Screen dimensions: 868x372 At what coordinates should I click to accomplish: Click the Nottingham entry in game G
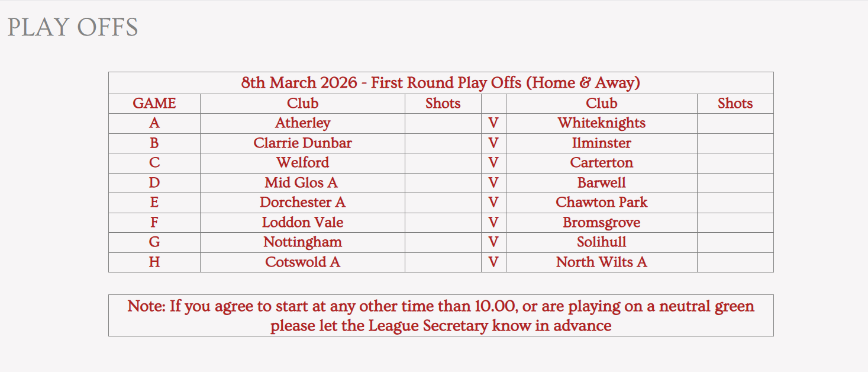pyautogui.click(x=303, y=242)
